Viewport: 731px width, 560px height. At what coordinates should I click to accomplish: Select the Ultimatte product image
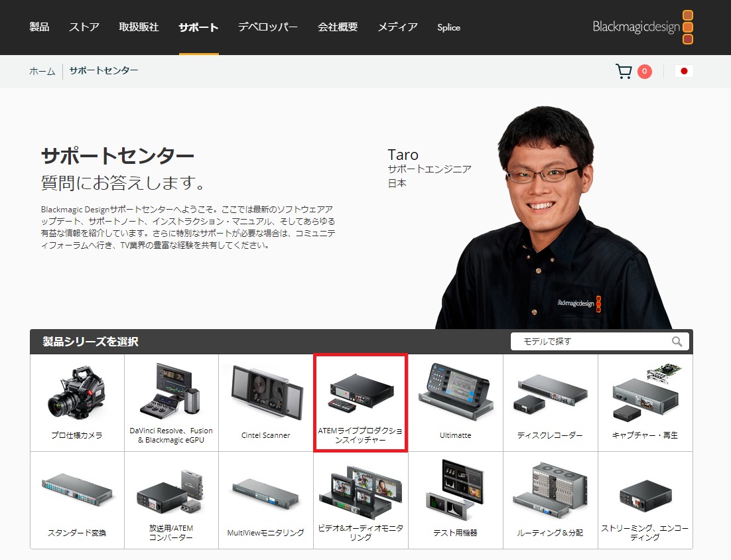456,392
